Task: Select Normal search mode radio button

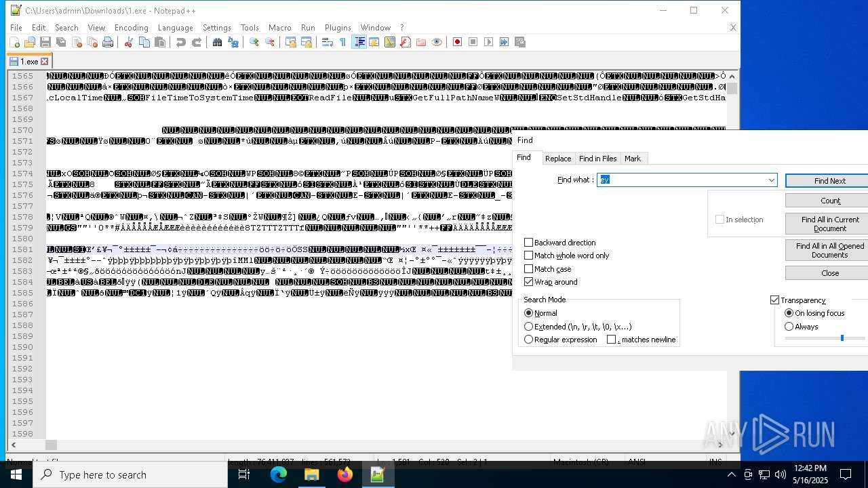Action: point(529,313)
